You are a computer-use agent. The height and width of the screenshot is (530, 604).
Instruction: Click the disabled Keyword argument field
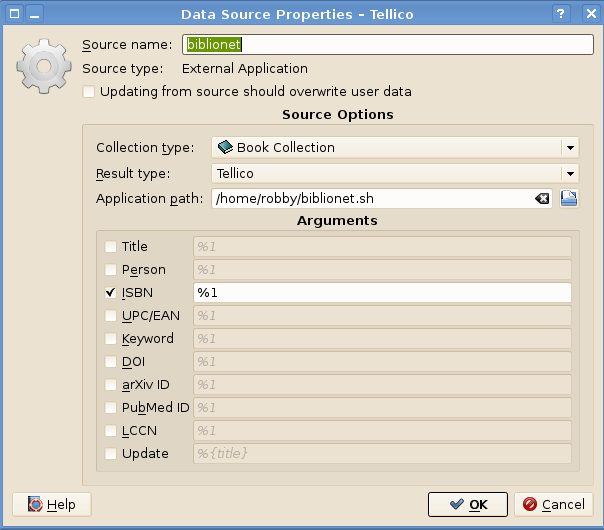(382, 339)
